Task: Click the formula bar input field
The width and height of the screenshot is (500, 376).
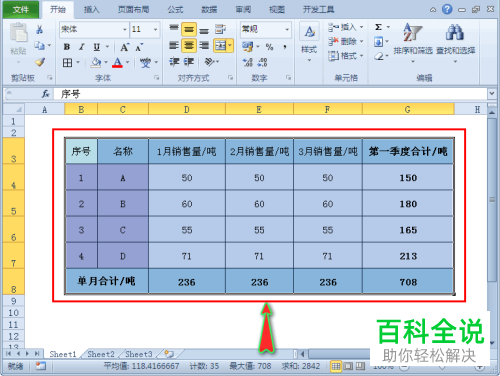Action: [270, 94]
